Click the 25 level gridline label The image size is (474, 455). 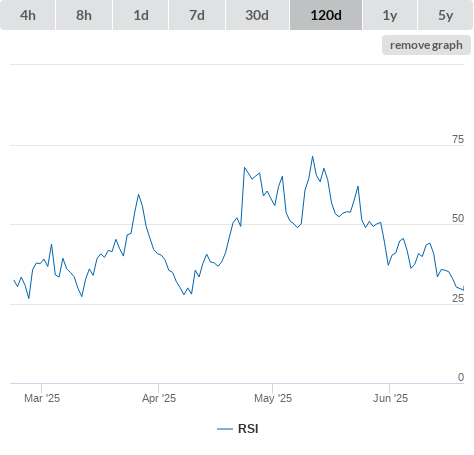click(458, 298)
